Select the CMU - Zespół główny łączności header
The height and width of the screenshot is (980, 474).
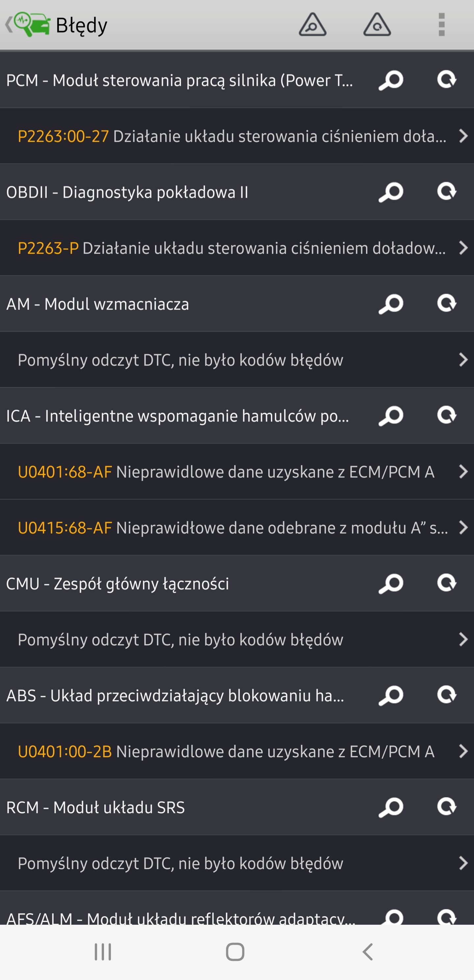tap(152, 583)
